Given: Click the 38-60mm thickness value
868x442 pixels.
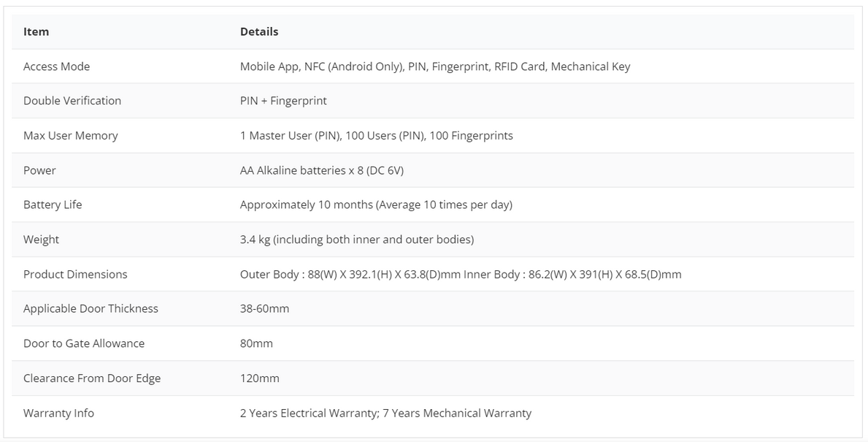Looking at the screenshot, I should (264, 308).
